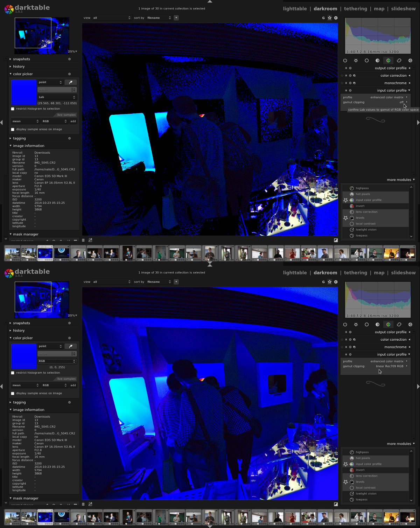Viewport: 420px width, 528px height.
Task: Check display sample areas on image in lower panel
Action: [13, 394]
